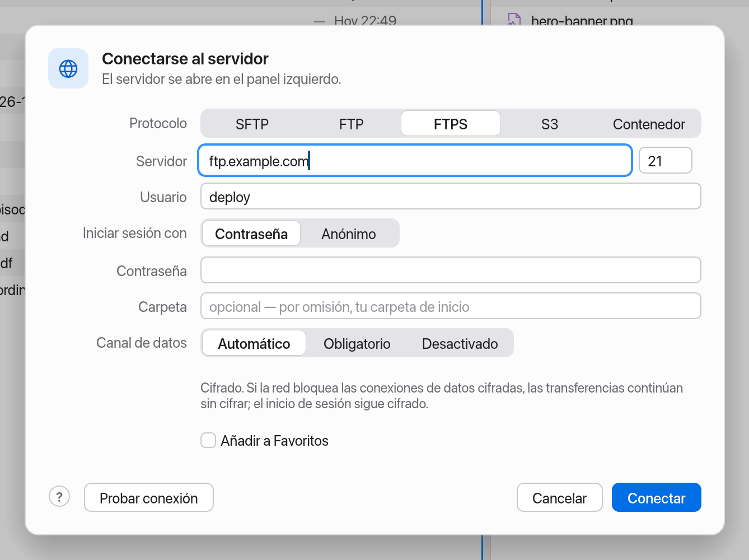Select Anónimo login method
Viewport: 749px width, 560px height.
click(x=349, y=234)
